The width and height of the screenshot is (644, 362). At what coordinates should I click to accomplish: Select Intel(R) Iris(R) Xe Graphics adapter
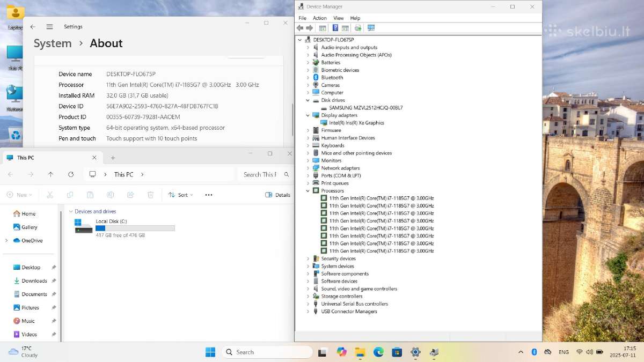356,123
